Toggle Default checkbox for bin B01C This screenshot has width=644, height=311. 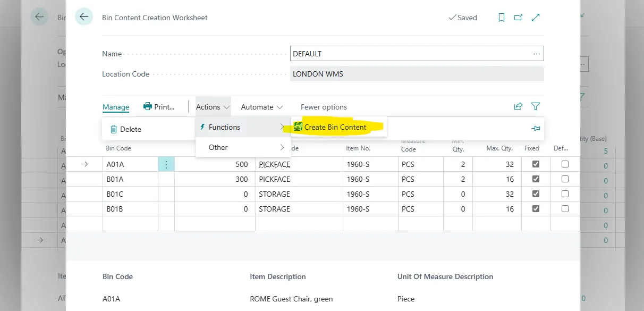point(565,194)
